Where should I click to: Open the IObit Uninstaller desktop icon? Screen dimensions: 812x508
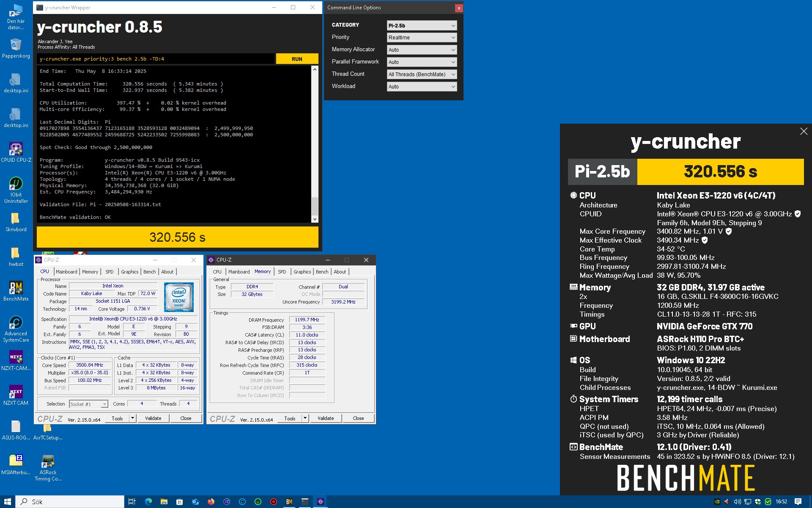[x=16, y=190]
